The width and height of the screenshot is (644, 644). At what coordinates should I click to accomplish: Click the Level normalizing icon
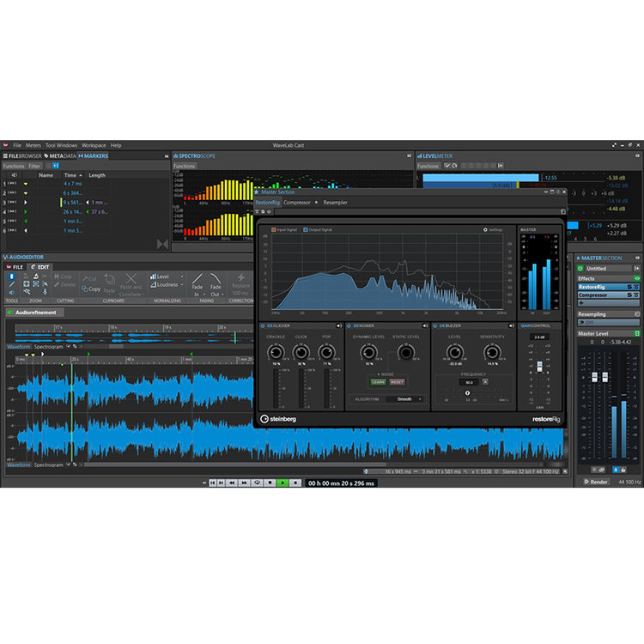155,276
